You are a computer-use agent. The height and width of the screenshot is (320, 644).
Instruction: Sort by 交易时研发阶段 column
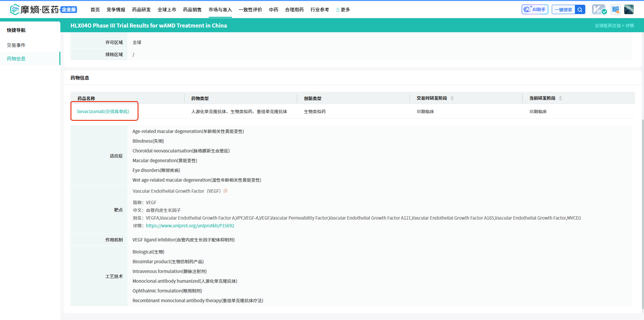(452, 98)
